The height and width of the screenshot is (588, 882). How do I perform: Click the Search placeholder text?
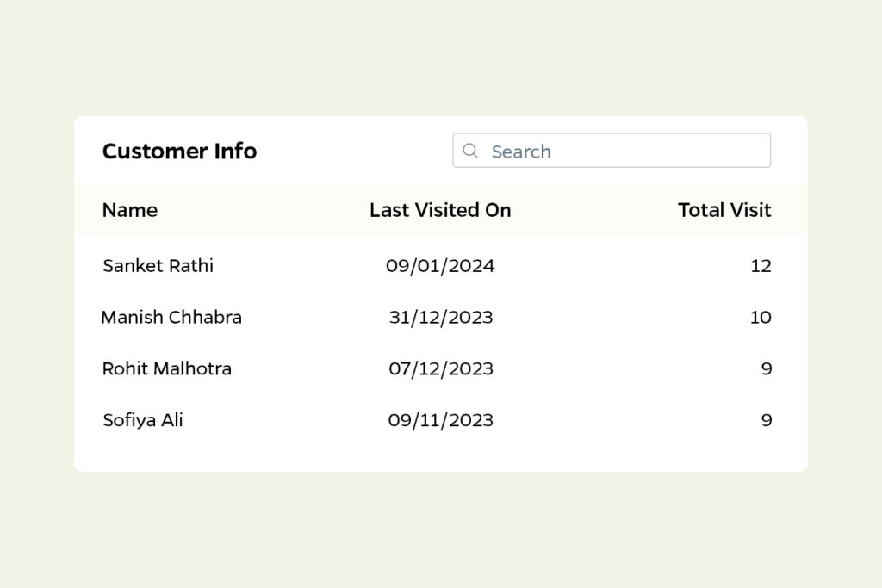click(x=521, y=152)
